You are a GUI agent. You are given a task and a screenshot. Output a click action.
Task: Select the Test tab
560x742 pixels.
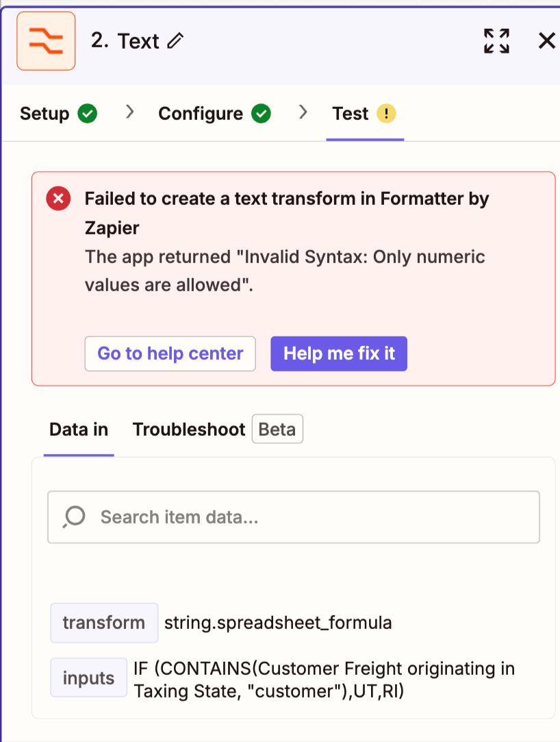[365, 114]
